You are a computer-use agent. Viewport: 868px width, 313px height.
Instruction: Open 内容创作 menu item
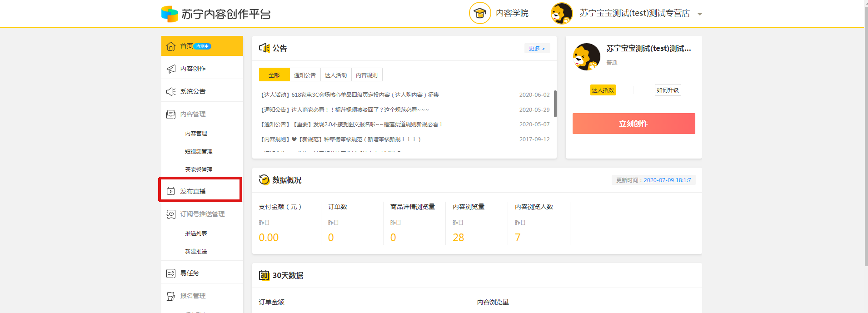(x=202, y=69)
